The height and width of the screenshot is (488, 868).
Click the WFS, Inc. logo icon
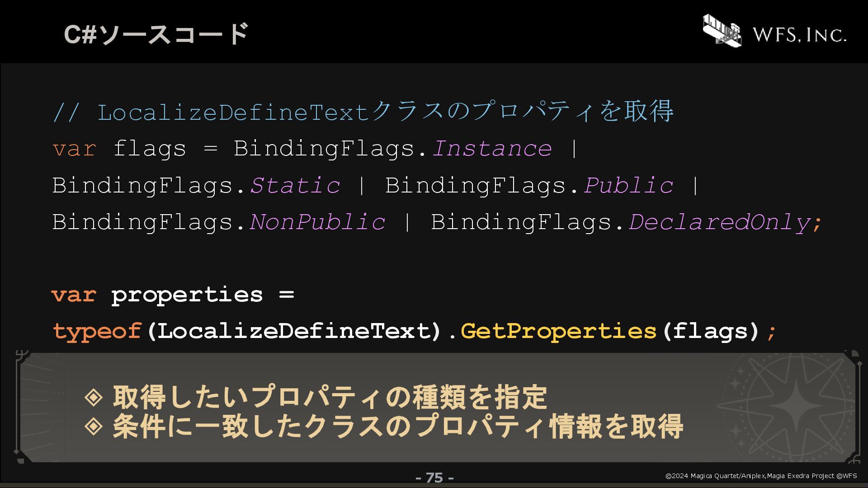(722, 30)
